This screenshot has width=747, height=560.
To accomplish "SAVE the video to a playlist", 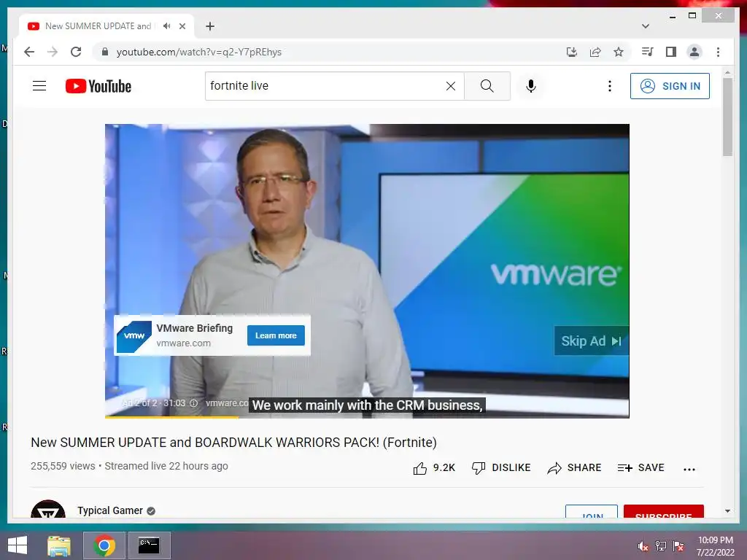I will [640, 468].
